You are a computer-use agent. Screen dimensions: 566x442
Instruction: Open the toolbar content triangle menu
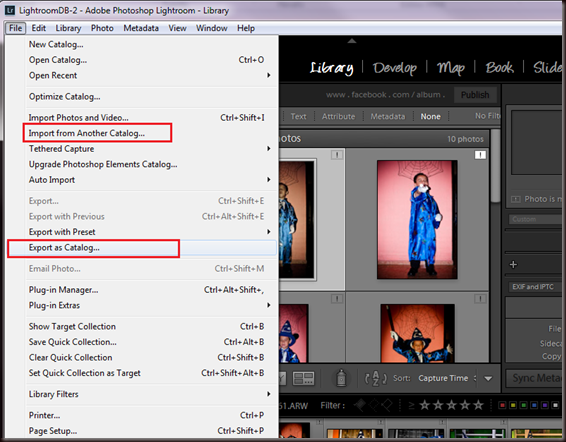pyautogui.click(x=488, y=378)
